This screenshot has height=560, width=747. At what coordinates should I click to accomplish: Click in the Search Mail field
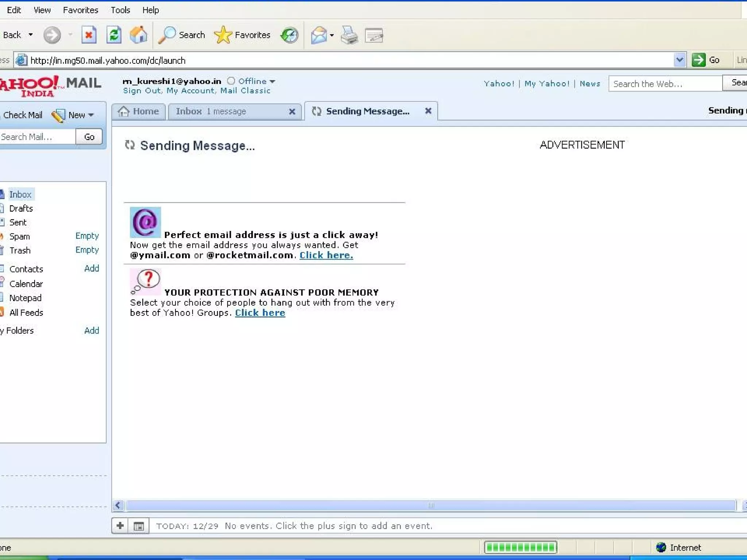pos(36,137)
